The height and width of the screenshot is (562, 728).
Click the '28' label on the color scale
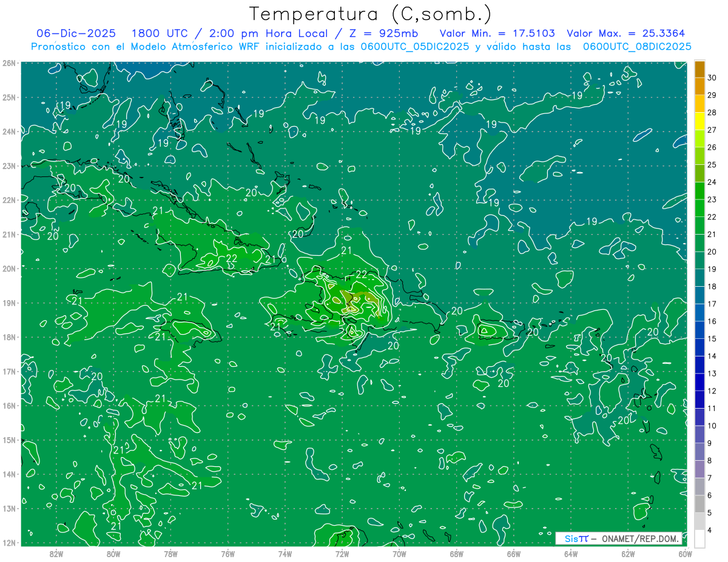(712, 113)
